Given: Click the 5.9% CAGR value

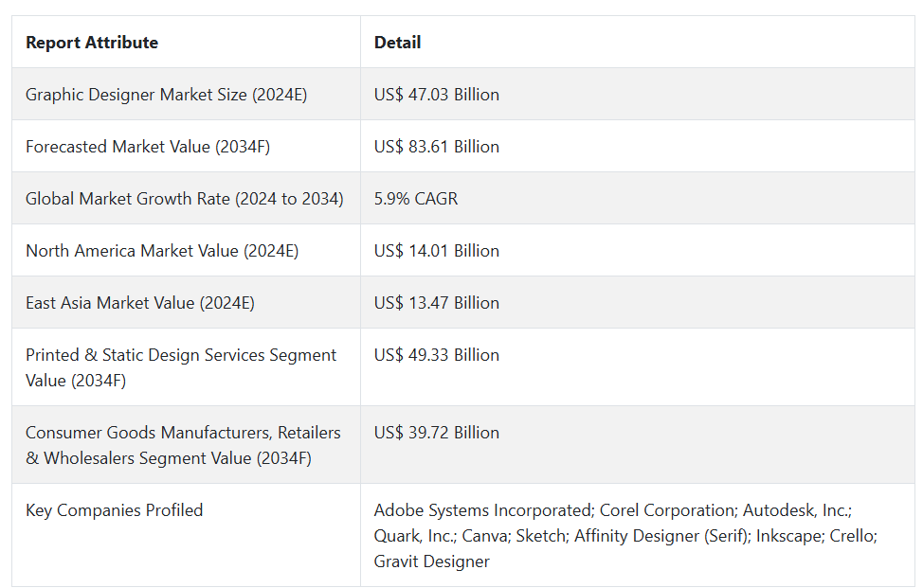Looking at the screenshot, I should (x=416, y=199).
